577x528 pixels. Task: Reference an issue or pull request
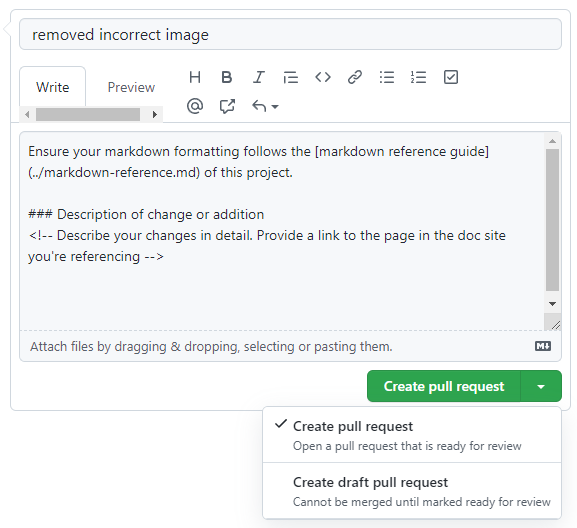tap(227, 106)
